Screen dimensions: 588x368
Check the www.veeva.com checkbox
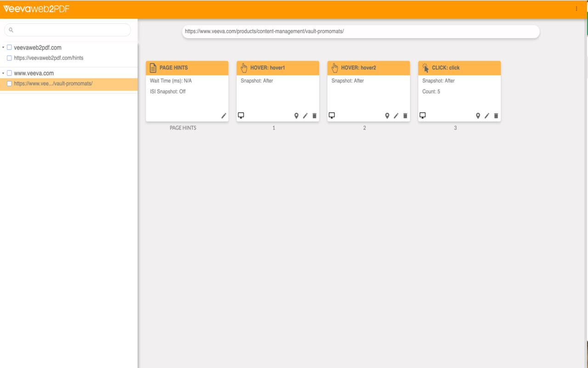coord(9,73)
